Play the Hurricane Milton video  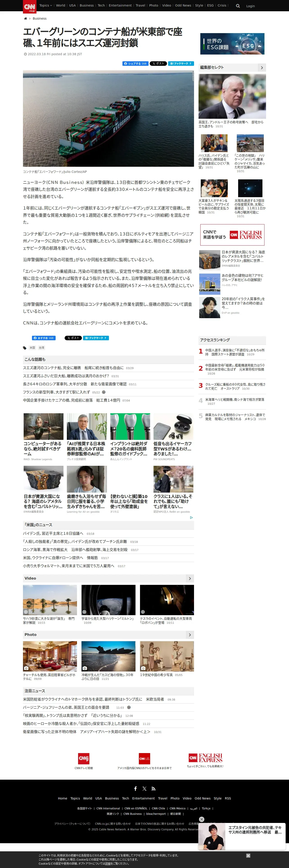click(108, 600)
